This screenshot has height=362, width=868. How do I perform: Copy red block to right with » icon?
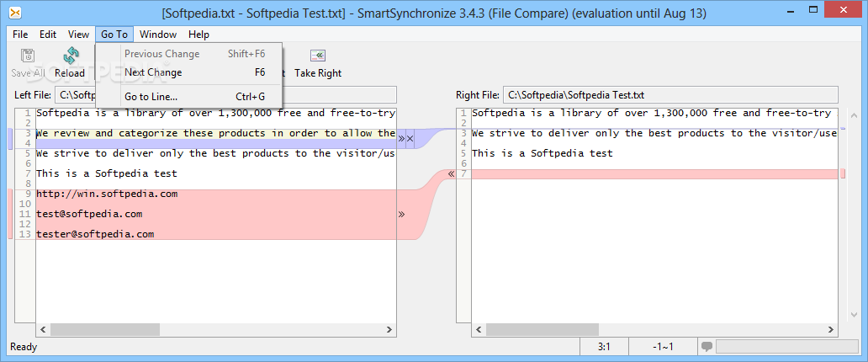(401, 214)
